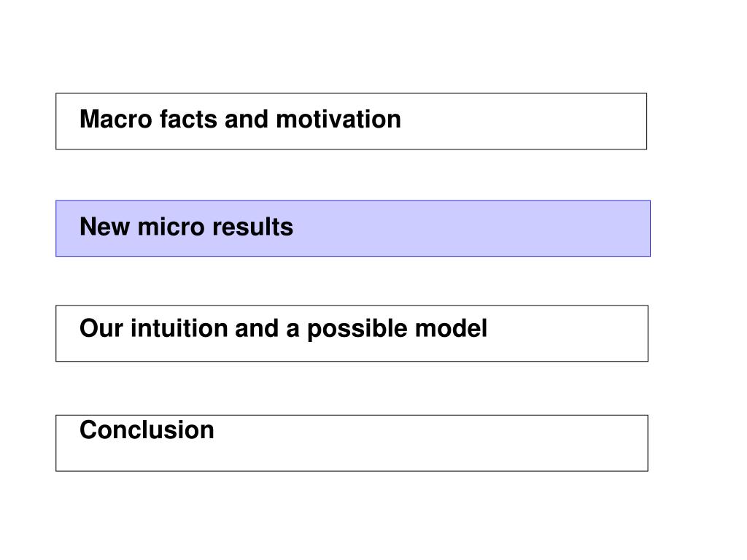Image resolution: width=747 pixels, height=560 pixels.
Task: Click the word "micro" in blue box
Action: pyautogui.click(x=171, y=227)
